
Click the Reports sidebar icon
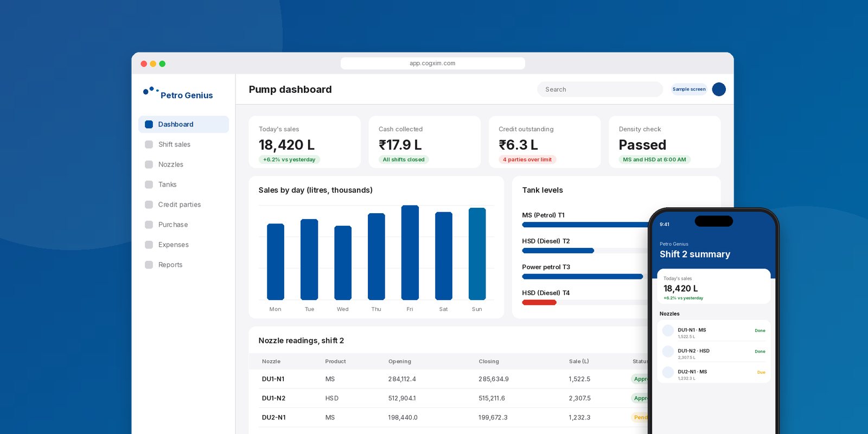tap(149, 265)
